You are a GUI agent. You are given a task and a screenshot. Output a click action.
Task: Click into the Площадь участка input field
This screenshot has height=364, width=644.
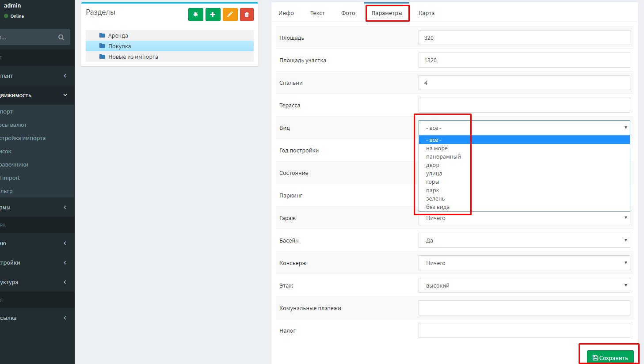pyautogui.click(x=524, y=60)
